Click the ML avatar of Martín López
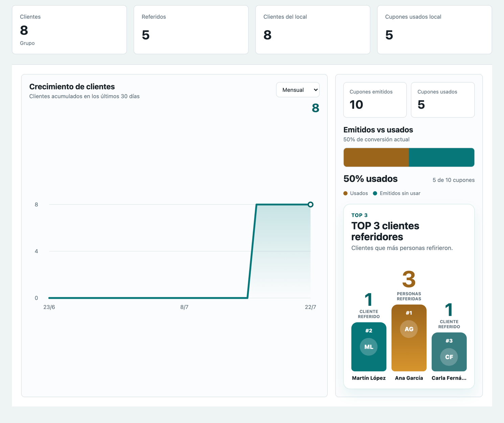This screenshot has width=504, height=423. click(x=369, y=347)
